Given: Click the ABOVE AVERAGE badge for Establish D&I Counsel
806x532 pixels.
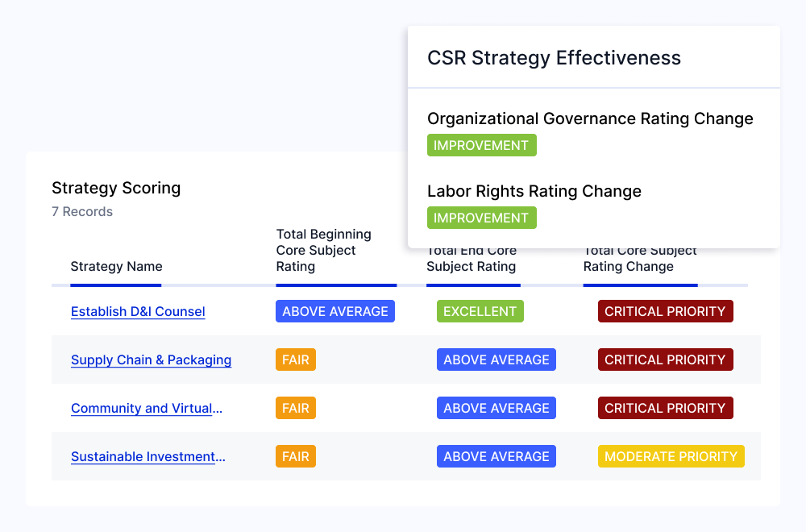Looking at the screenshot, I should pyautogui.click(x=335, y=311).
